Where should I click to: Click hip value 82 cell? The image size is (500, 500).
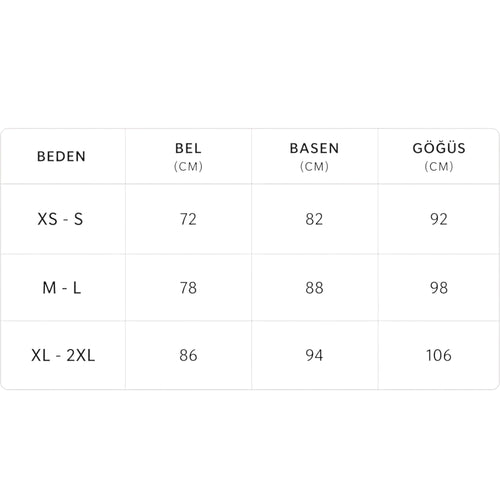314,219
